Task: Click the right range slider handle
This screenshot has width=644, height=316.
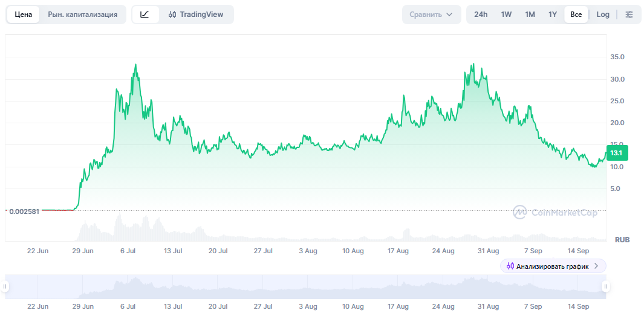Action: (x=605, y=286)
